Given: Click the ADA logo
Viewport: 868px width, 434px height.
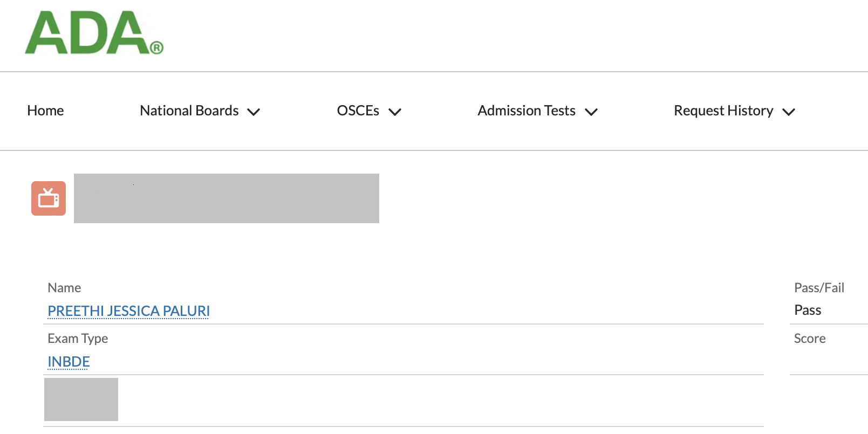Looking at the screenshot, I should click(94, 33).
